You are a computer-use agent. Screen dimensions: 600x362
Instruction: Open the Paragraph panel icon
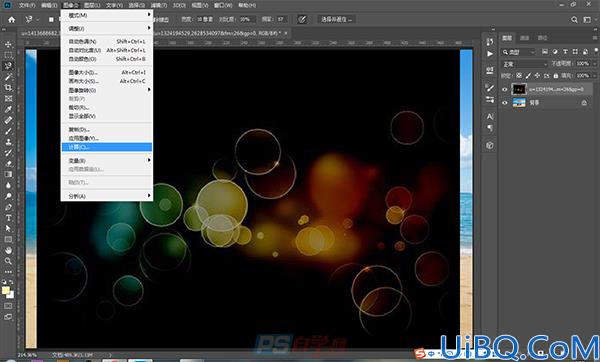[490, 128]
